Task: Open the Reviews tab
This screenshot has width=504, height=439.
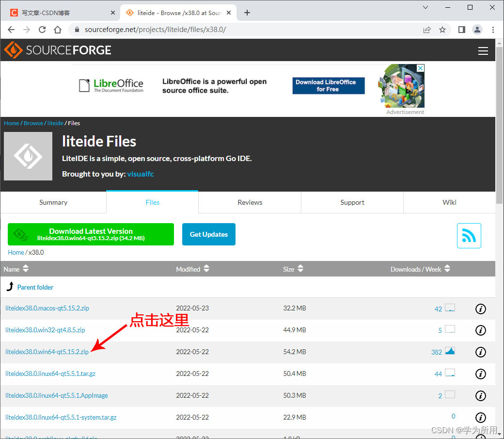Action: point(250,202)
